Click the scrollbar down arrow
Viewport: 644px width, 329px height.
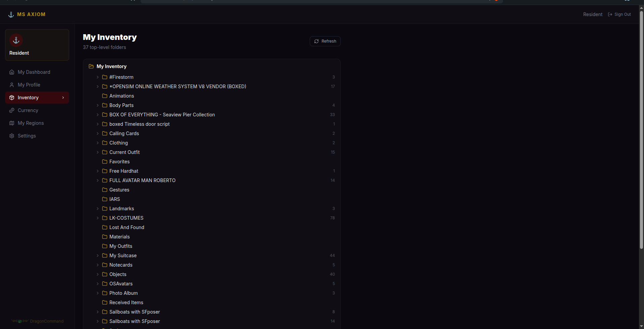click(641, 326)
